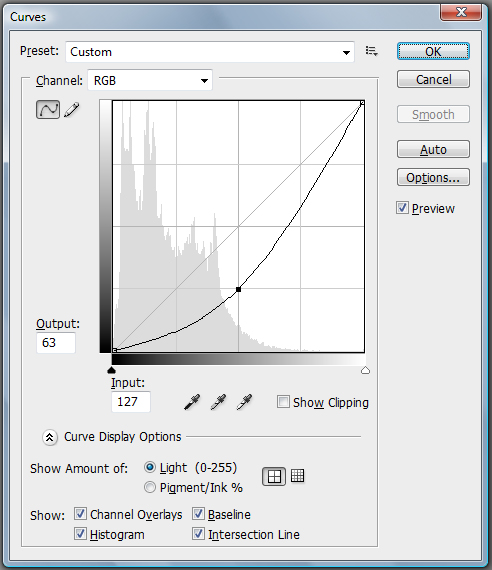Image resolution: width=492 pixels, height=570 pixels.
Task: Click the Output value field
Action: pyautogui.click(x=56, y=343)
